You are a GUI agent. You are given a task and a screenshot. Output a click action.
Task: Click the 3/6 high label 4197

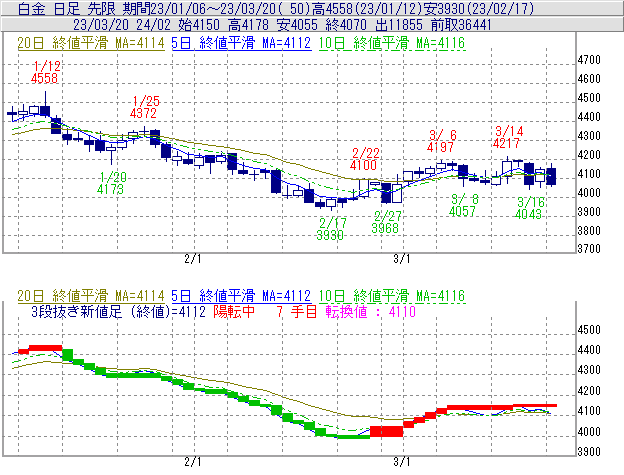[x=440, y=147]
